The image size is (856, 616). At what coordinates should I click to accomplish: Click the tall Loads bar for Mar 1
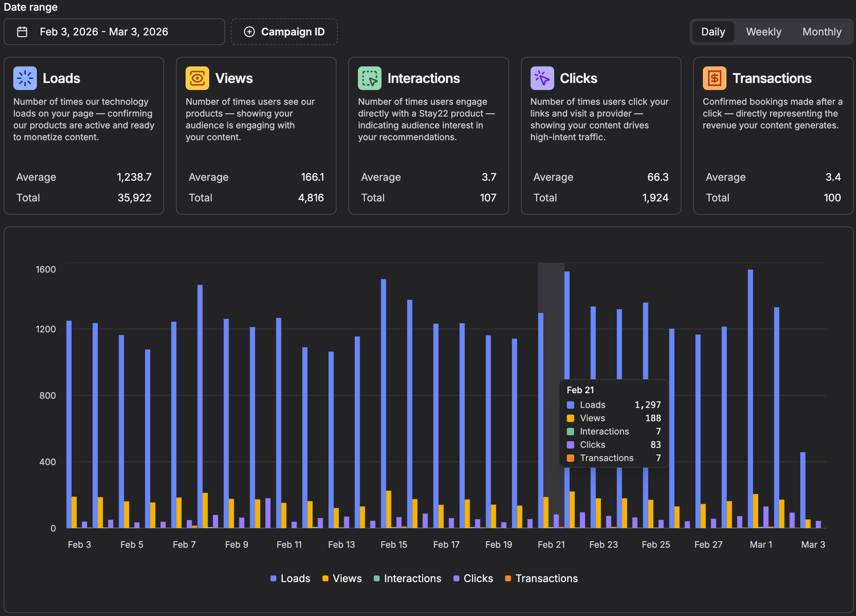(750, 396)
